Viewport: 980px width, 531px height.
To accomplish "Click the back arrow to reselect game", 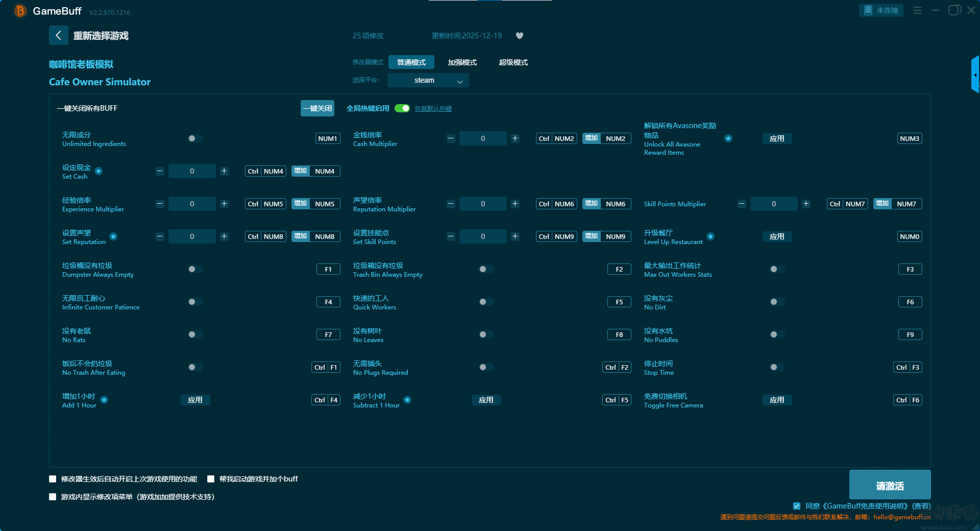I will (x=58, y=35).
